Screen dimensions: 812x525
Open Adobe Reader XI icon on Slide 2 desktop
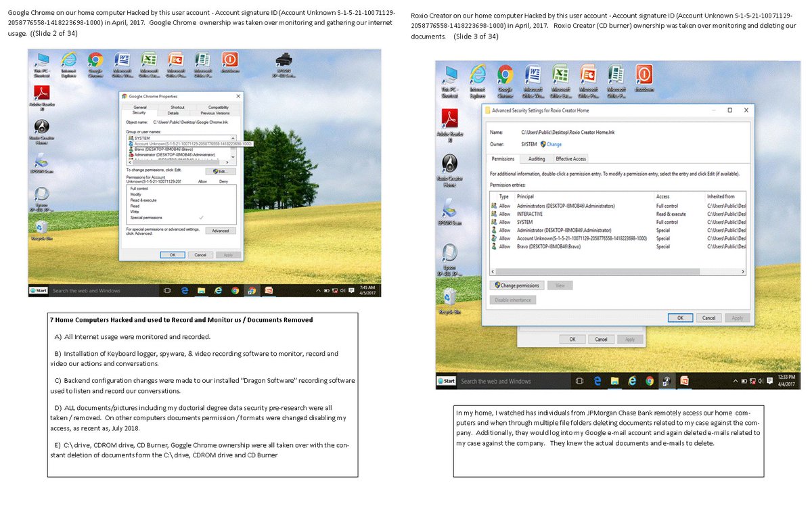tap(41, 98)
